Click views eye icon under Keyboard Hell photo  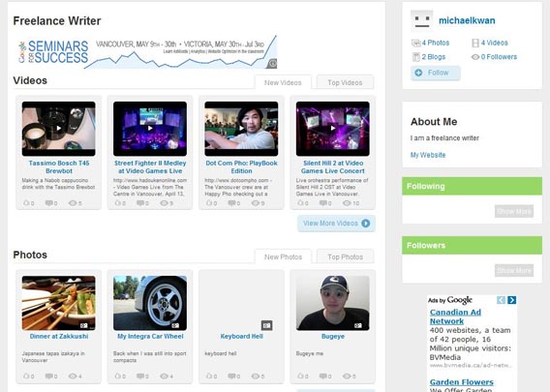pyautogui.click(x=256, y=377)
